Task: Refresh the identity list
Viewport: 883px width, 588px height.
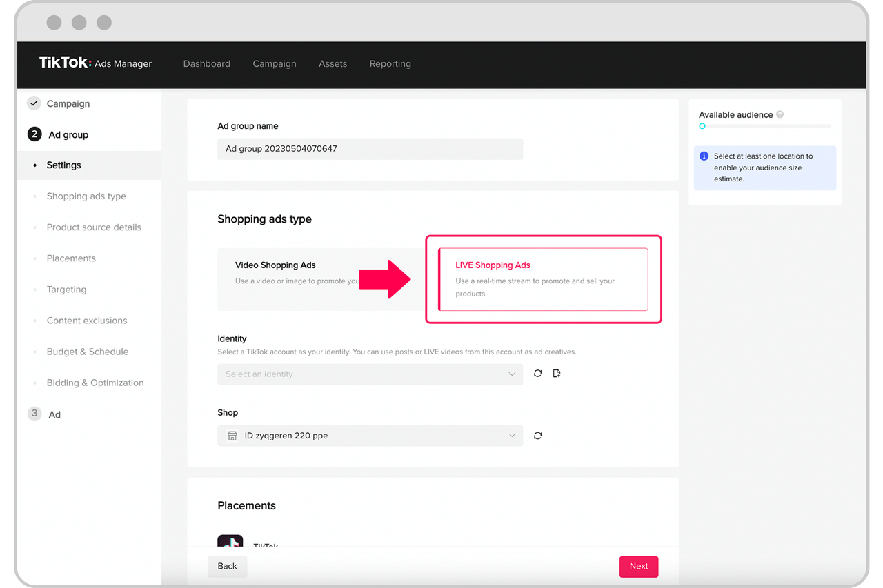Action: tap(537, 374)
